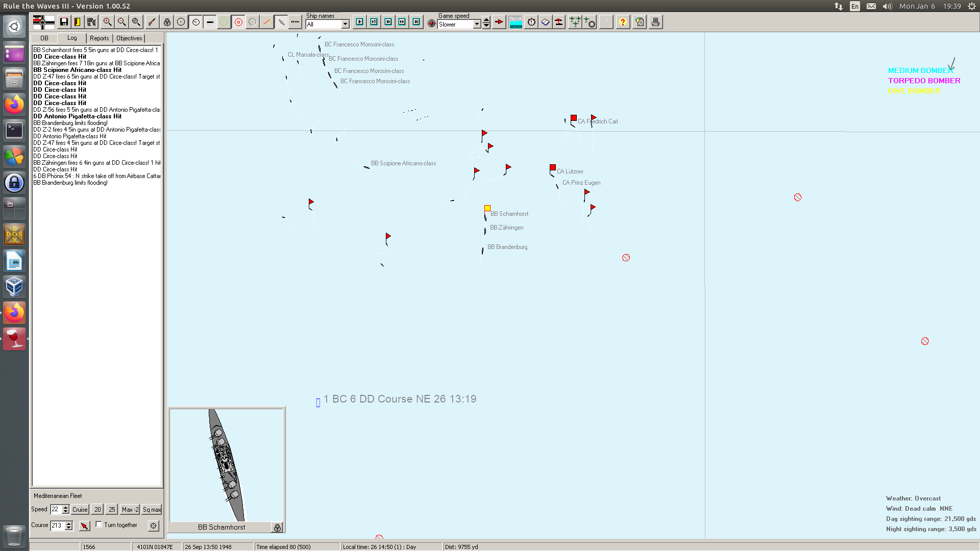Enable Turn together checkbox

pos(99,524)
